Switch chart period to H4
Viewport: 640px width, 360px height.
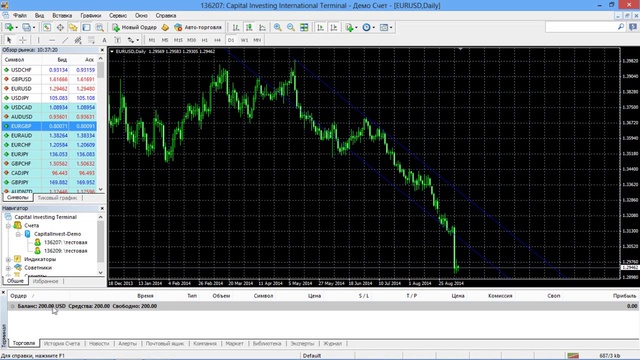(x=218, y=40)
